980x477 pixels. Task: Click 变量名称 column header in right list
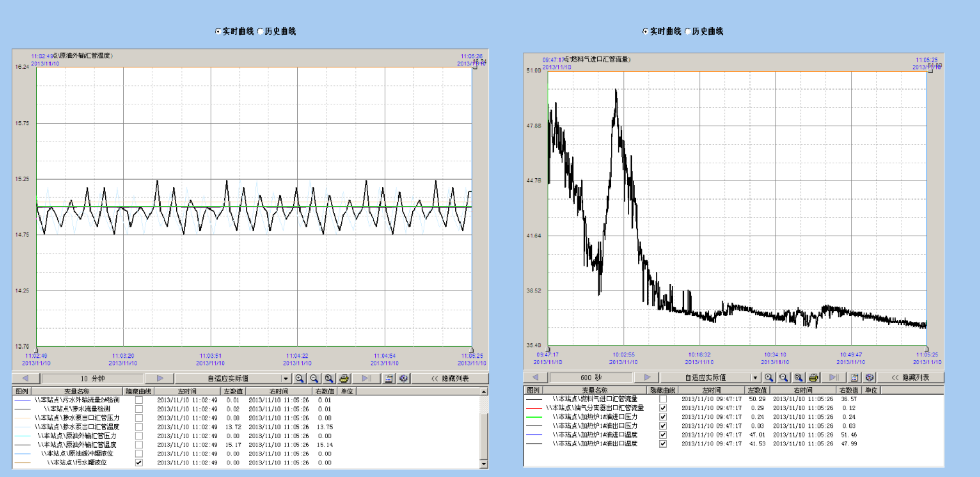[x=595, y=390]
